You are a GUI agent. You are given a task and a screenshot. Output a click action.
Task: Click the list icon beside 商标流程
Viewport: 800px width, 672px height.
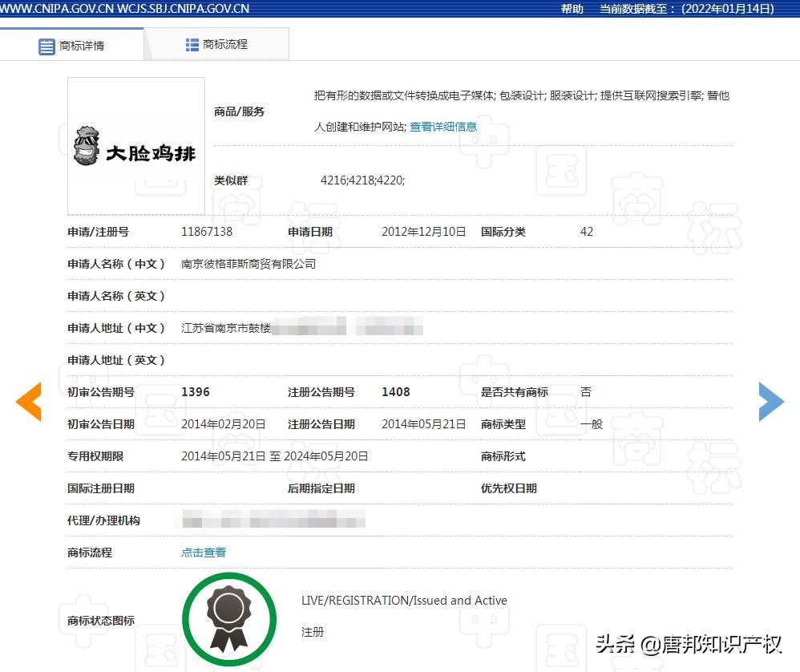[x=192, y=45]
